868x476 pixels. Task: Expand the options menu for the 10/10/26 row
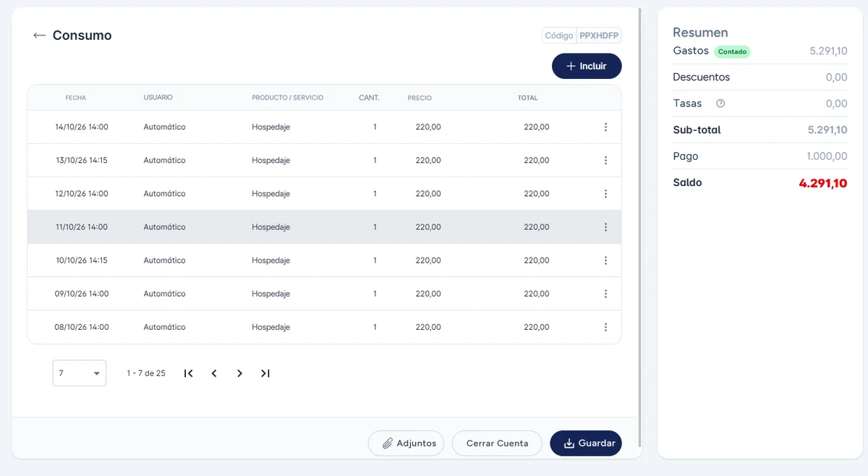605,260
